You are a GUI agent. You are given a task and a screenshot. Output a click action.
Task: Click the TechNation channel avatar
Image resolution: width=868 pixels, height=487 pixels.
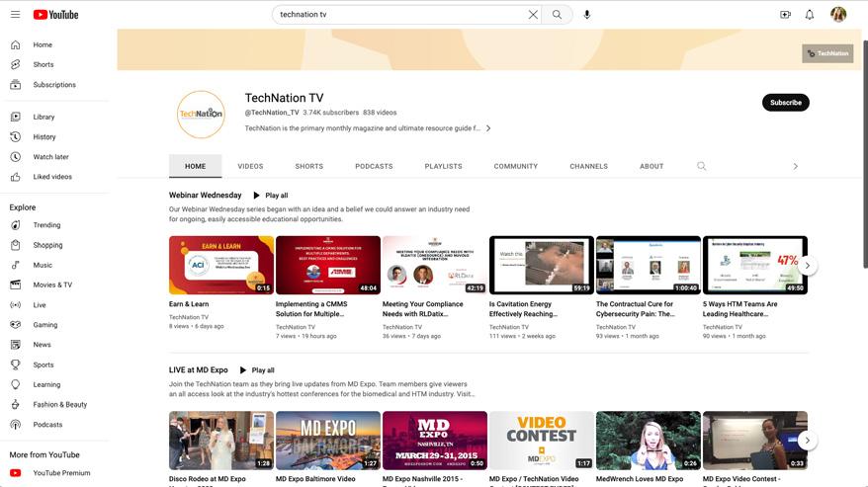point(201,114)
